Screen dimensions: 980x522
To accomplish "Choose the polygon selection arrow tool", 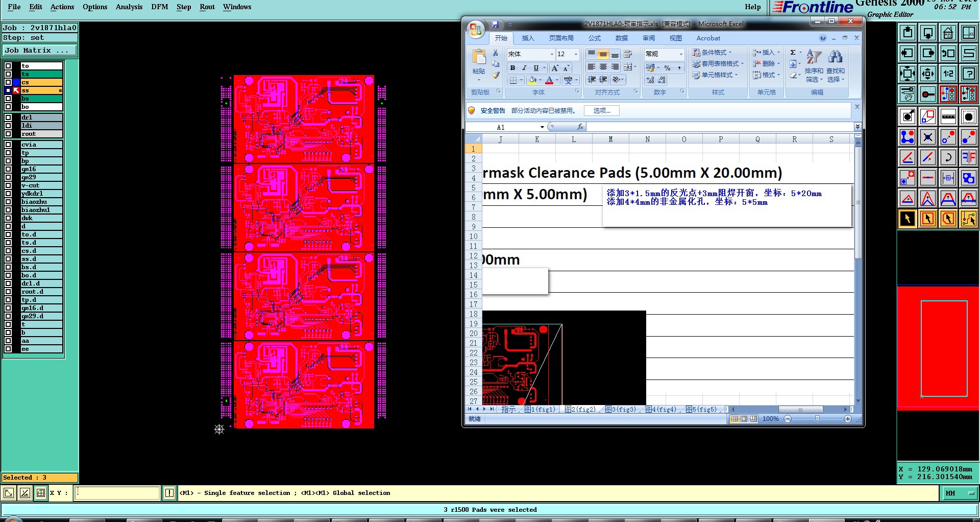I will tap(948, 219).
